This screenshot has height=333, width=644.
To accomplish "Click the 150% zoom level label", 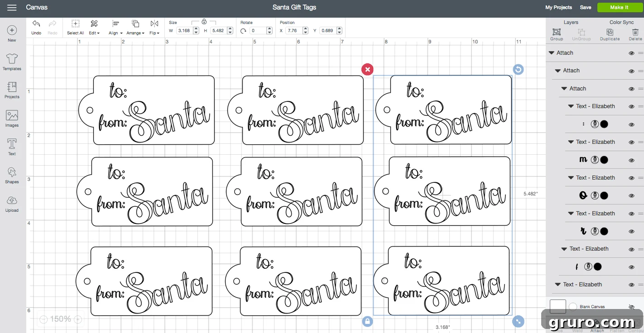I will tap(60, 319).
